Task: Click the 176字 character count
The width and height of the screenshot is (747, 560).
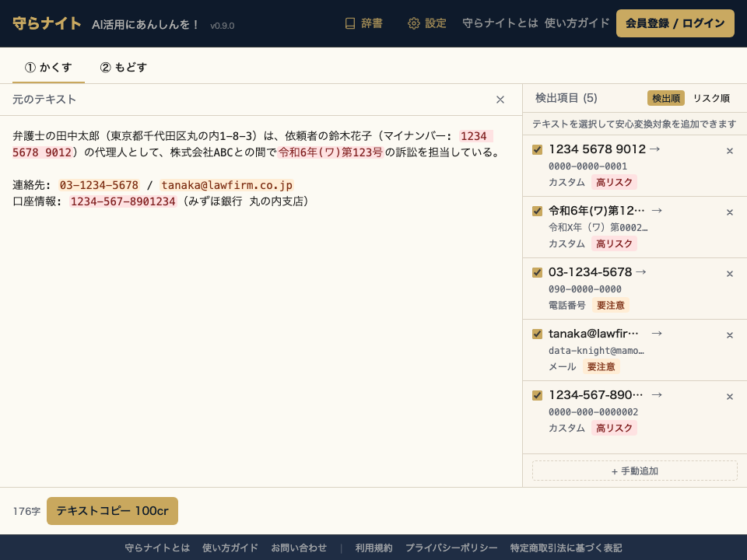Action: click(26, 512)
